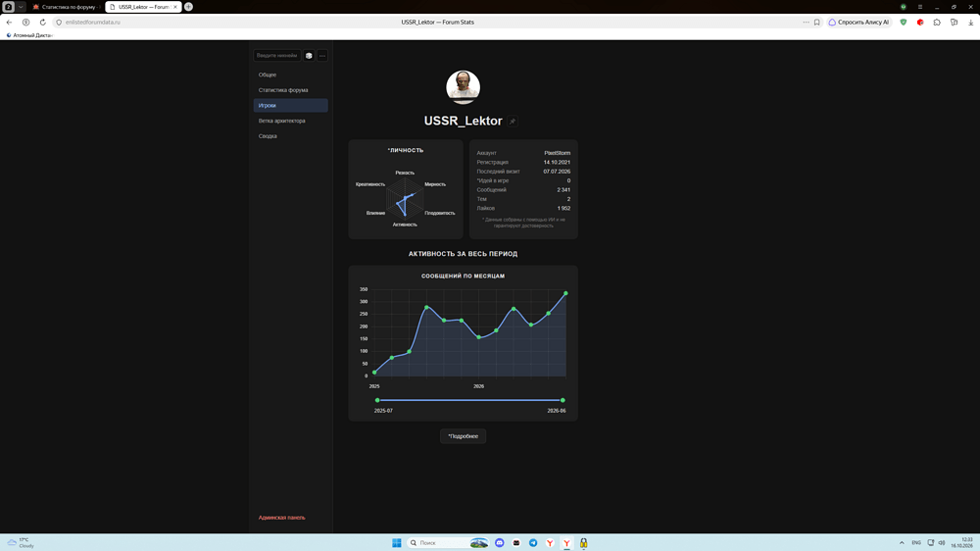
Task: Click the USSR_Lektor profile avatar
Action: tap(464, 87)
